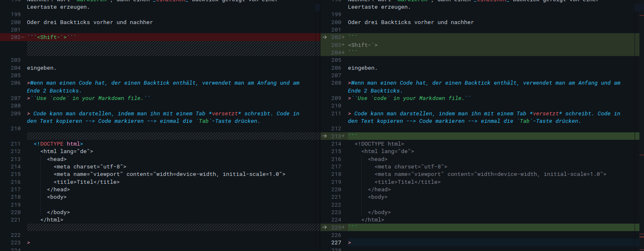Click the meta viewport line in modified pane

491,174
